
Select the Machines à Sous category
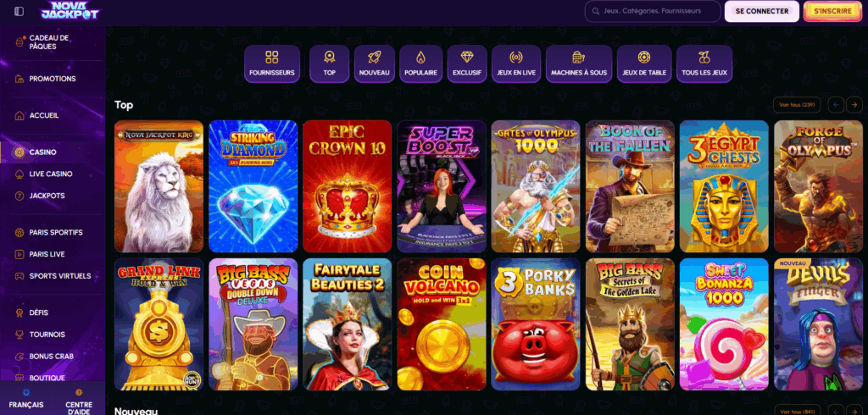(x=578, y=64)
